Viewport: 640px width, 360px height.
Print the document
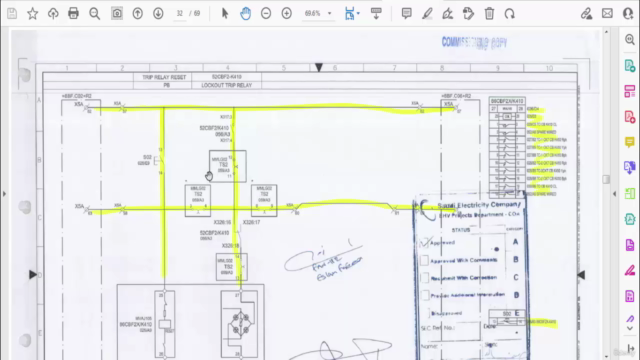(73, 13)
